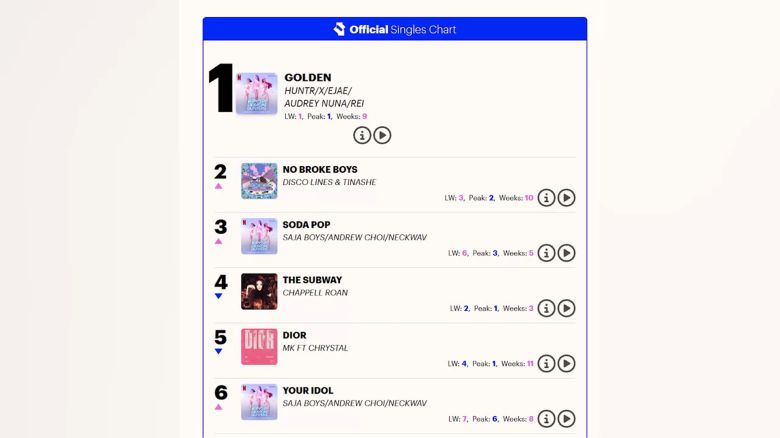The image size is (780, 438).
Task: Click the Golden album artwork
Action: coord(257,94)
